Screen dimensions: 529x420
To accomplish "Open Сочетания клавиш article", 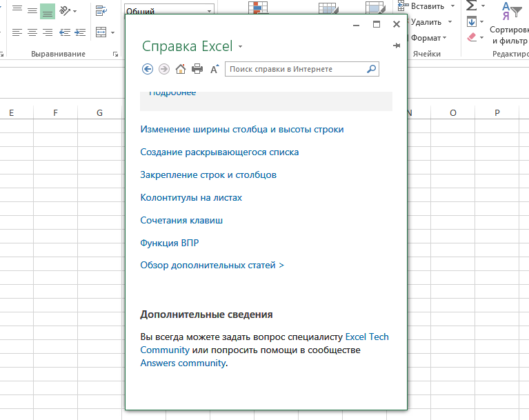I will point(181,220).
